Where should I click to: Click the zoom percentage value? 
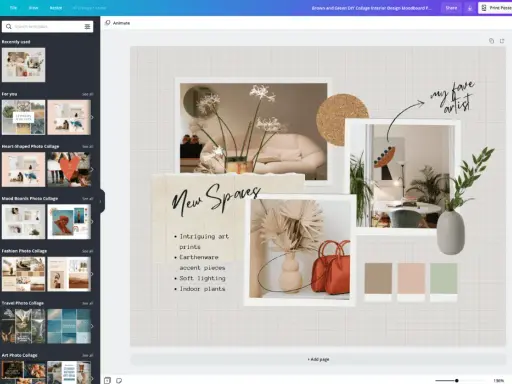[x=499, y=380]
